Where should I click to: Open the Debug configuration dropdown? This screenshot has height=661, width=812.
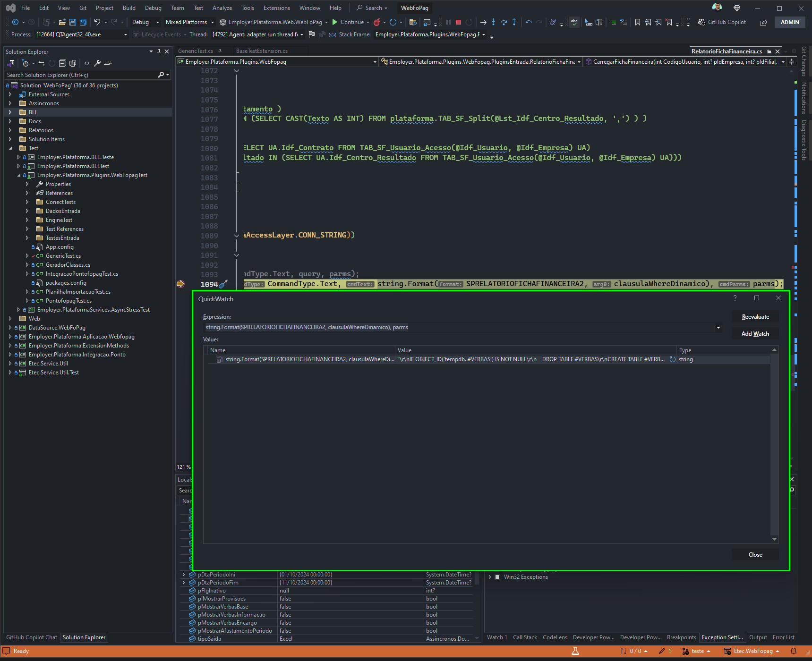coord(145,22)
